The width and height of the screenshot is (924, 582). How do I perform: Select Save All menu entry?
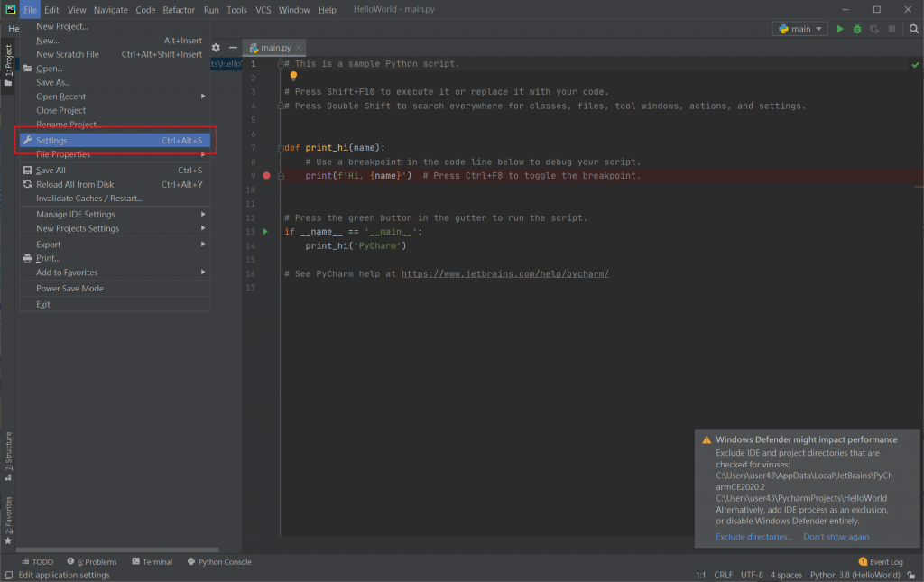pos(115,171)
